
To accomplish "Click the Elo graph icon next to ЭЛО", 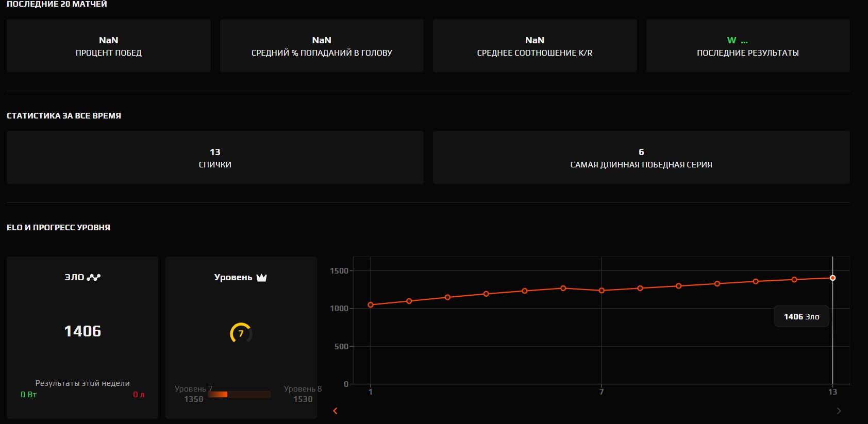I will [x=94, y=277].
